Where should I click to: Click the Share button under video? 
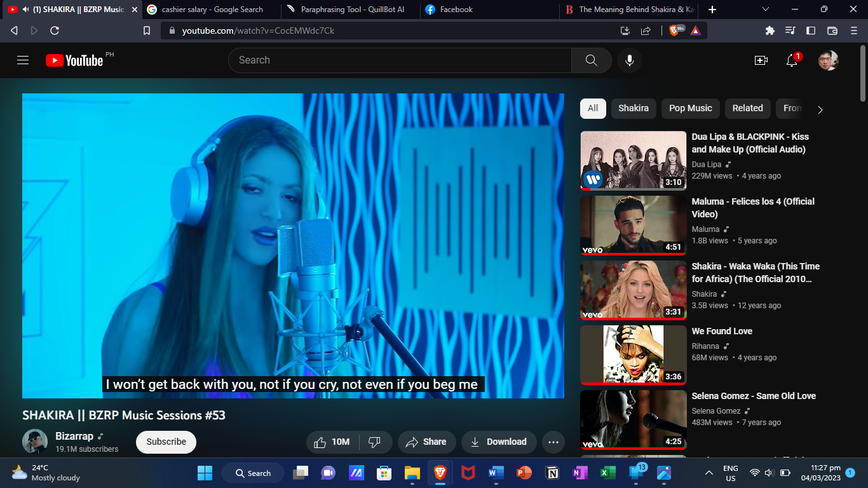426,442
